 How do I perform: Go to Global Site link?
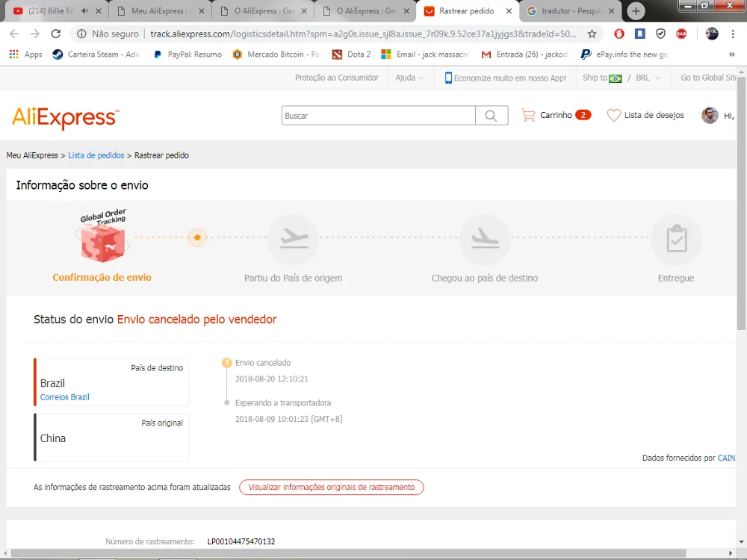(708, 78)
